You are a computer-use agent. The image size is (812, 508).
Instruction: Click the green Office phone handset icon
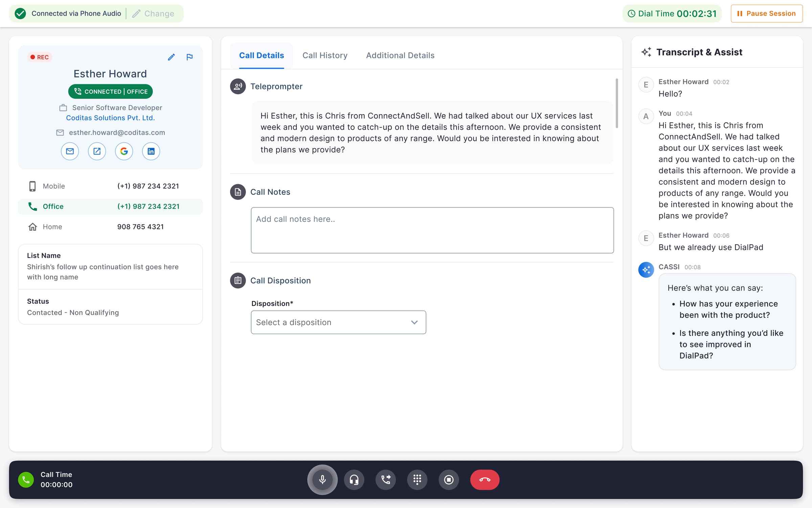pos(32,206)
